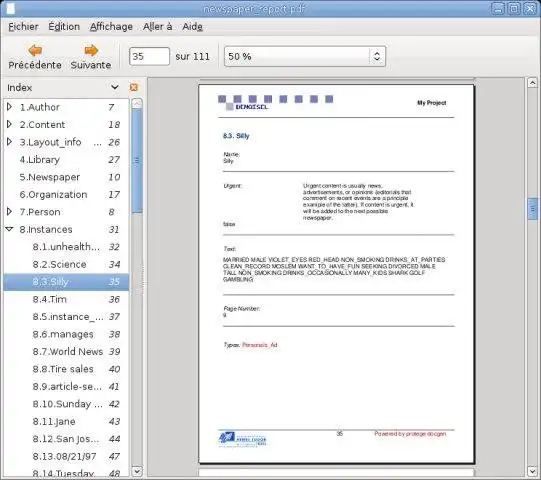Select the 8.13.08/21/97 index entry
Viewport: 541px width, 480px height.
(66, 456)
